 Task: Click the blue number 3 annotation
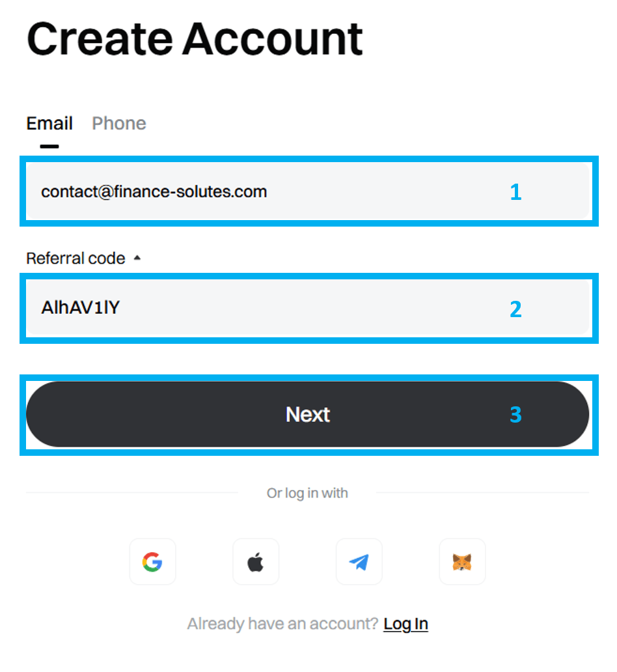tap(516, 414)
